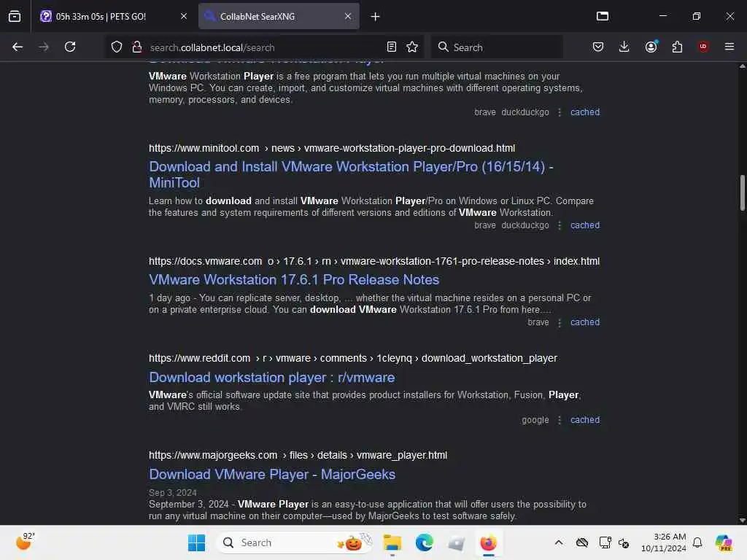Open options dots for the Release Notes result
The image size is (747, 560).
[x=560, y=322]
